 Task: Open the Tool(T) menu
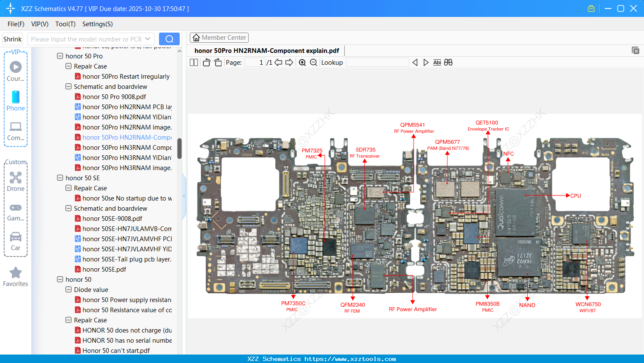(x=66, y=24)
